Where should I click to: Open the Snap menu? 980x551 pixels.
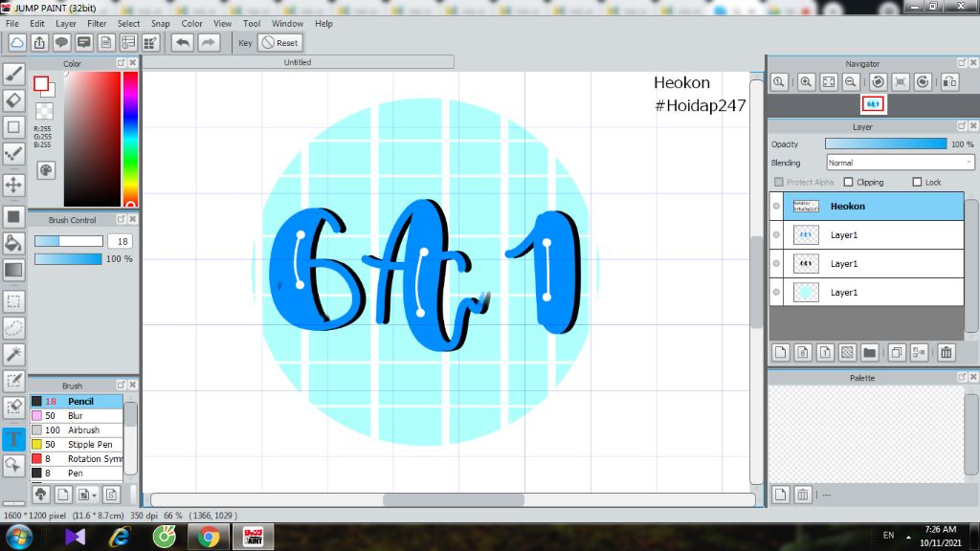pos(160,23)
